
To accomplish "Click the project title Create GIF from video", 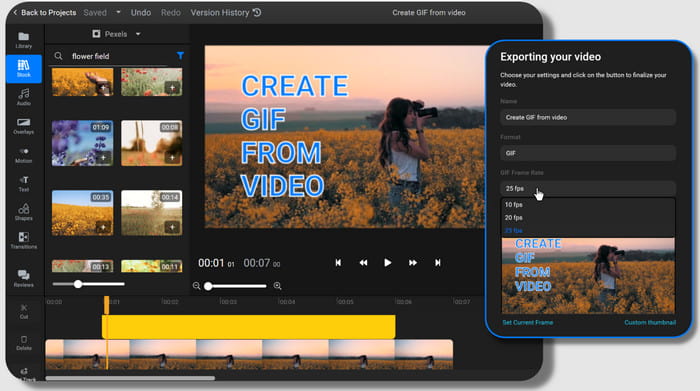I will coord(429,12).
